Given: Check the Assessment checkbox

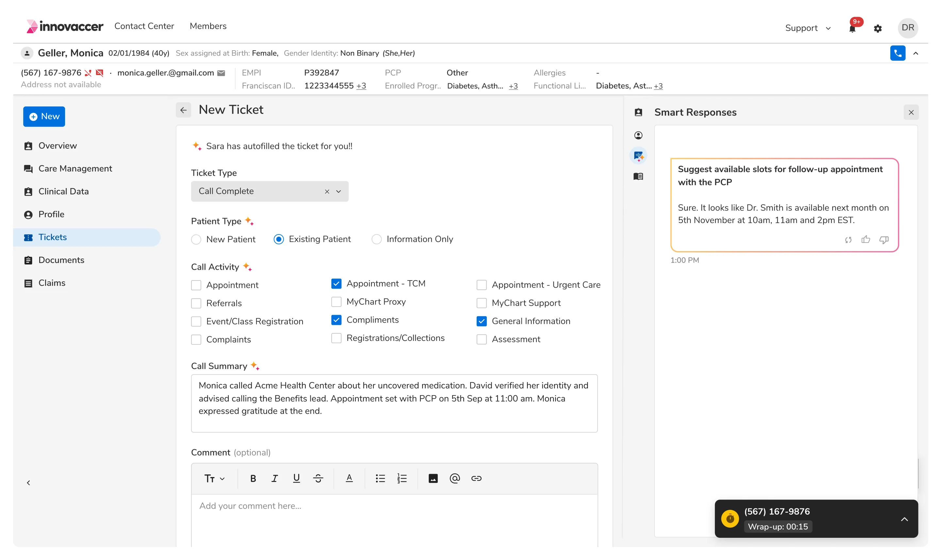Looking at the screenshot, I should [482, 339].
